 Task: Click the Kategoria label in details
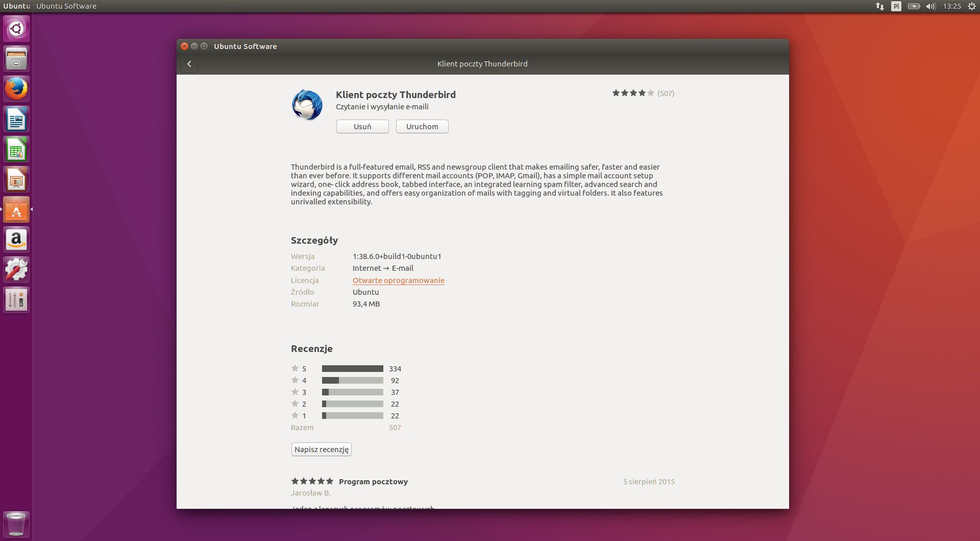coord(308,268)
